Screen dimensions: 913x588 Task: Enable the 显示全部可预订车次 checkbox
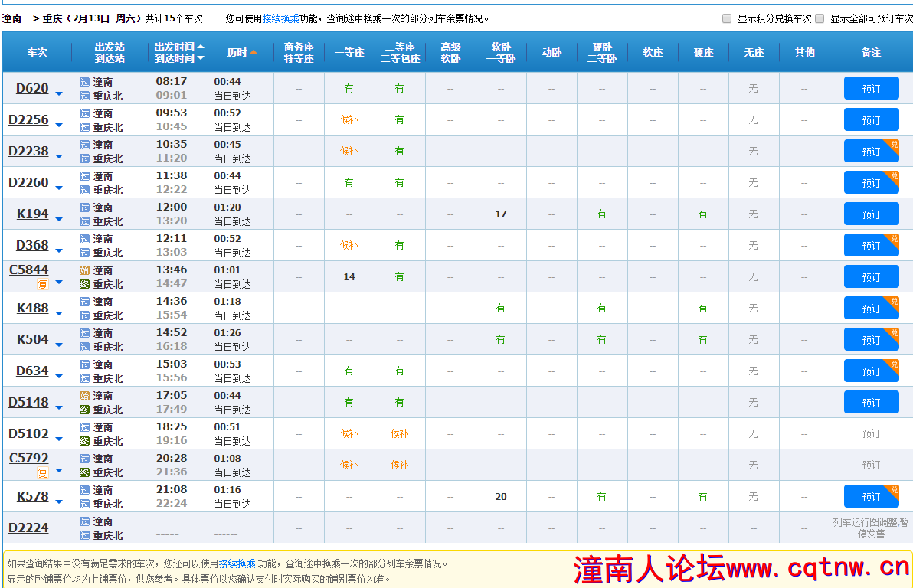coord(820,18)
